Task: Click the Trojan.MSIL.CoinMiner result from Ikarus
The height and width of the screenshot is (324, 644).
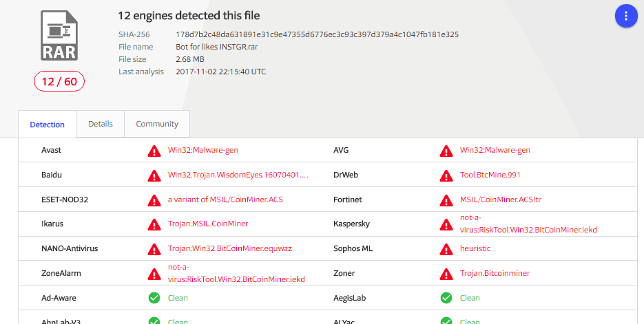Action: [x=208, y=224]
